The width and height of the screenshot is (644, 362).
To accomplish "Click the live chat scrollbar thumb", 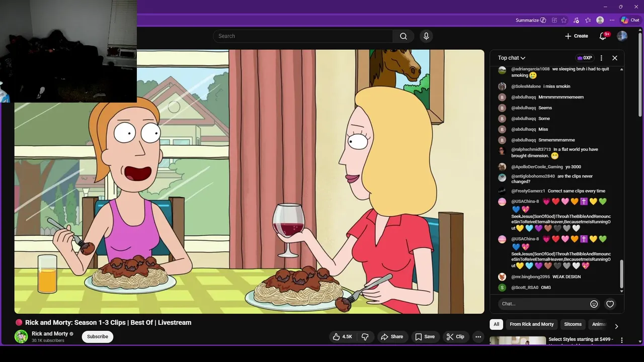I will (x=622, y=274).
